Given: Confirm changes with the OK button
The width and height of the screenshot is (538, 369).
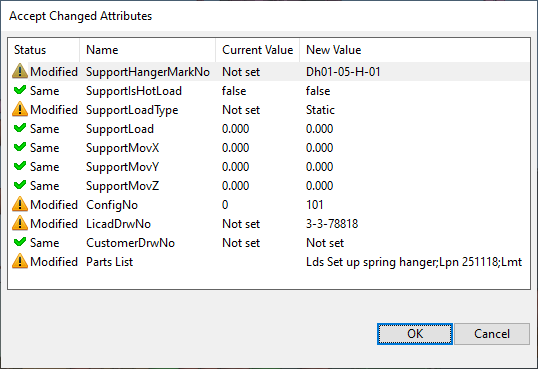Looking at the screenshot, I should (x=415, y=334).
